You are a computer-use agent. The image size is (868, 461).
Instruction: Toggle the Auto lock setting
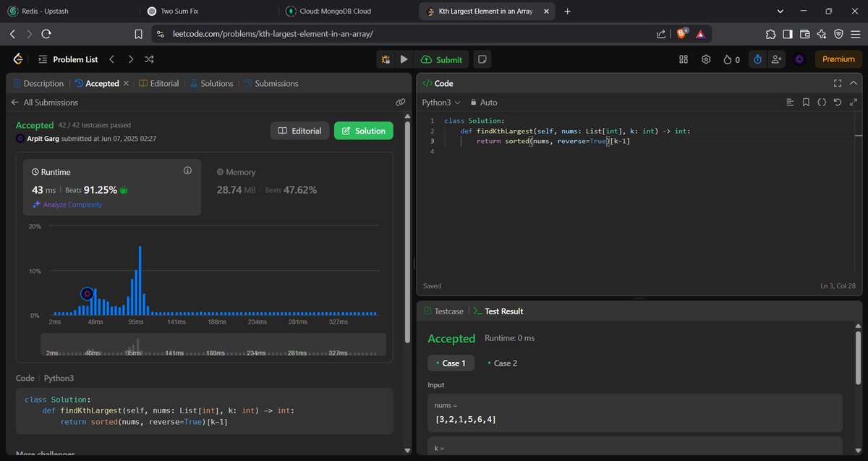click(484, 103)
